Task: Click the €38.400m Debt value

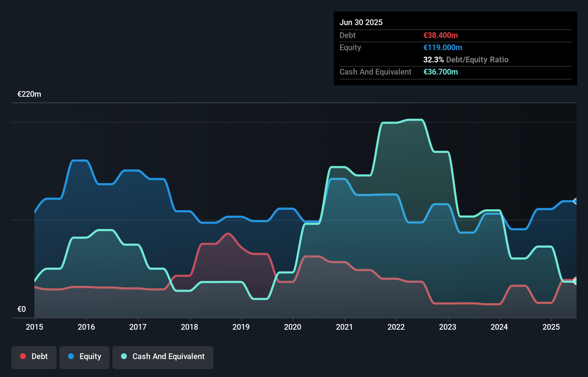Action: point(440,35)
